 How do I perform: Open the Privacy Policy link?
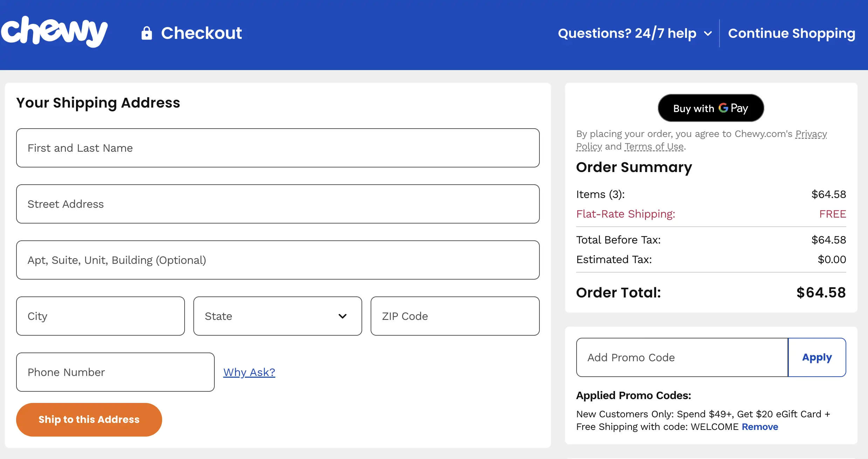click(811, 134)
